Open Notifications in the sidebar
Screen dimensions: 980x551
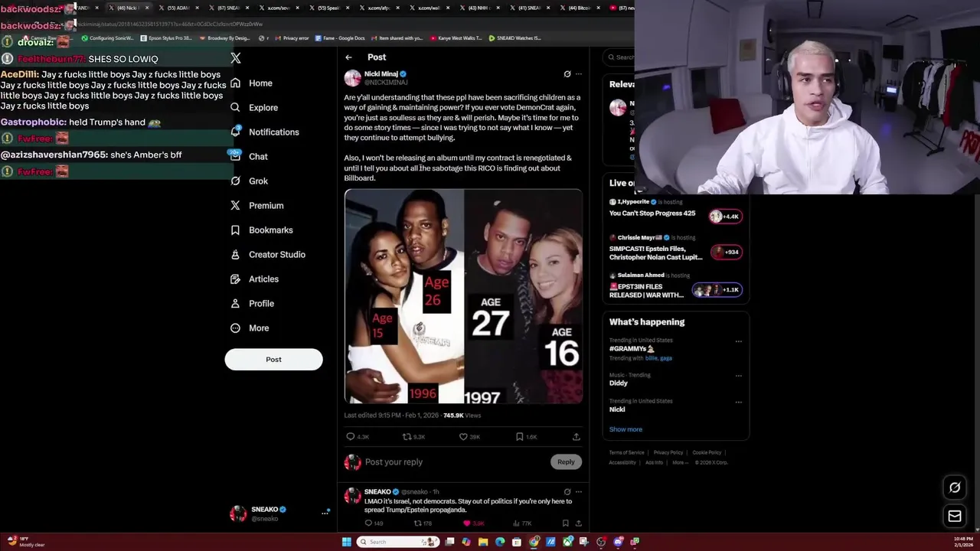click(265, 132)
